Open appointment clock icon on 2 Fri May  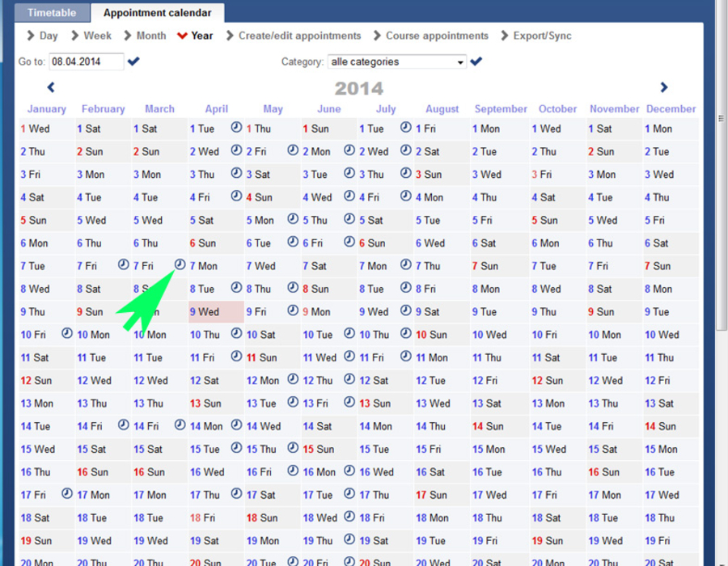[293, 150]
